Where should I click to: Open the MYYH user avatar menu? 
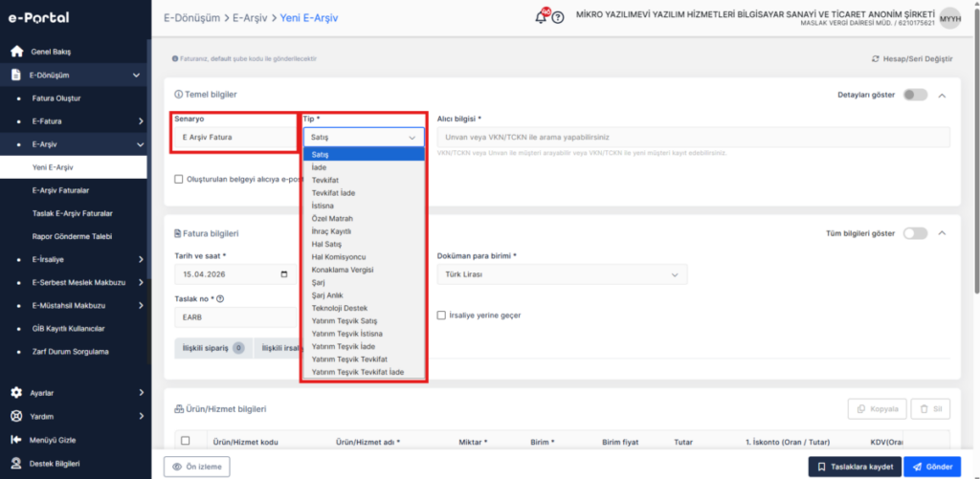pyautogui.click(x=950, y=19)
